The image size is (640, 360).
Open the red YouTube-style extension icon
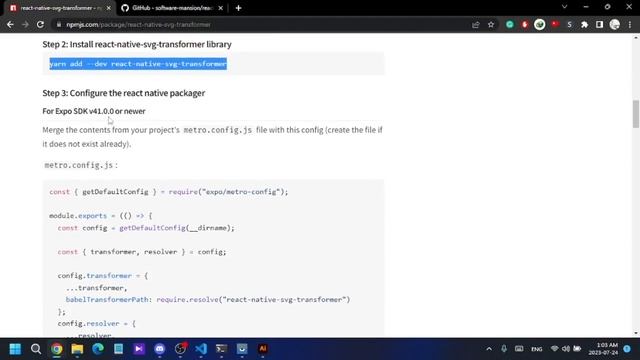click(x=555, y=24)
